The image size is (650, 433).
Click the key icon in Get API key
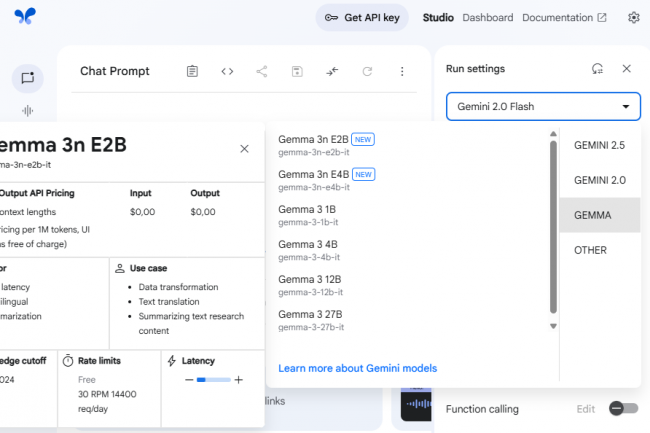(331, 17)
